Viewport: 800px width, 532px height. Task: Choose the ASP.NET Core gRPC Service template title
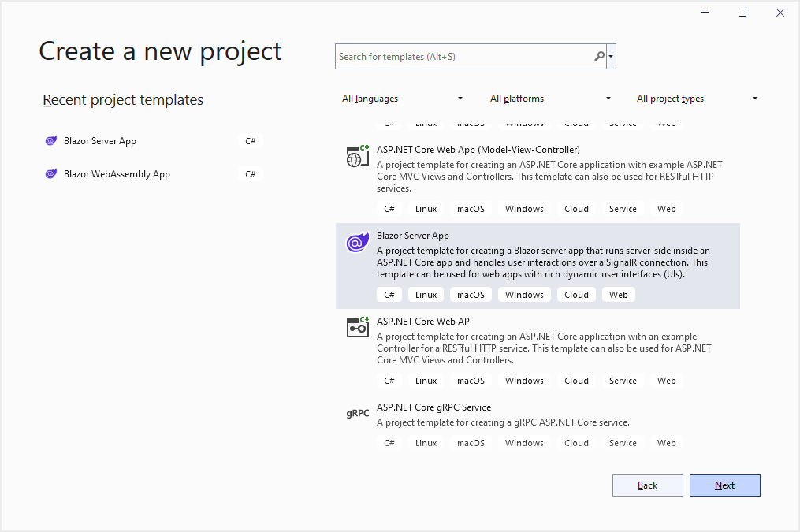pyautogui.click(x=433, y=407)
